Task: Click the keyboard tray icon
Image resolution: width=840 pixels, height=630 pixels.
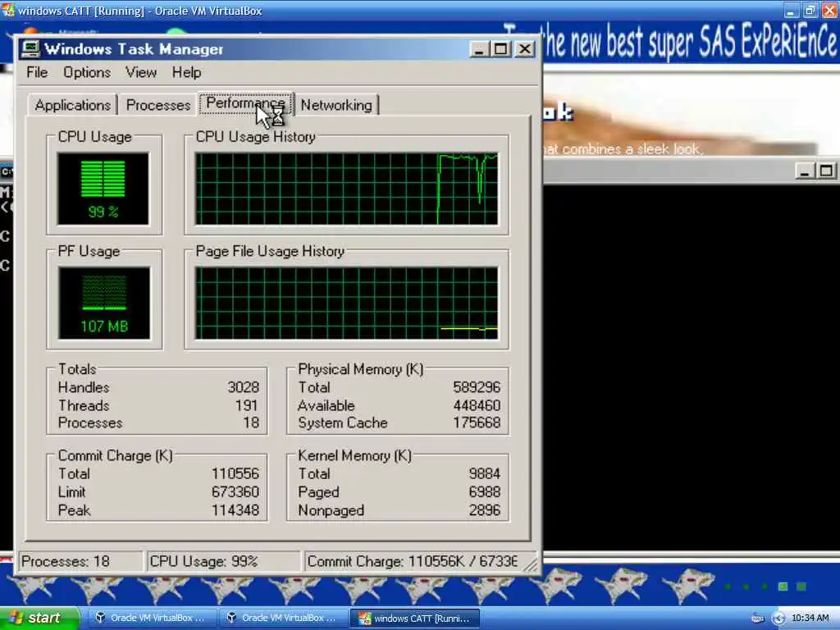Action: pos(757,619)
